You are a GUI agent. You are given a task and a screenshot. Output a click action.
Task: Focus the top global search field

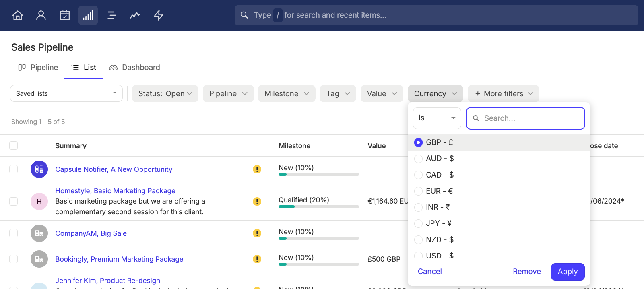click(x=436, y=15)
